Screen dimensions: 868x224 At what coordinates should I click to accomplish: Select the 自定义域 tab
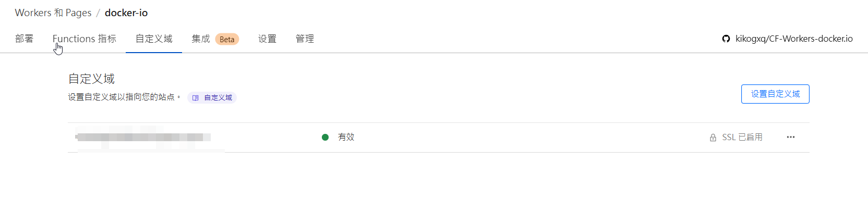154,39
